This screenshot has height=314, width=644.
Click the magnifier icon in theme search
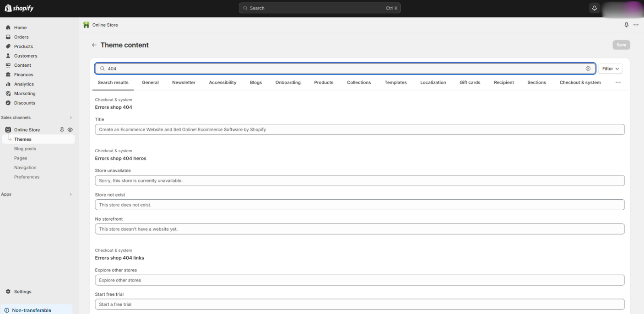(x=103, y=69)
